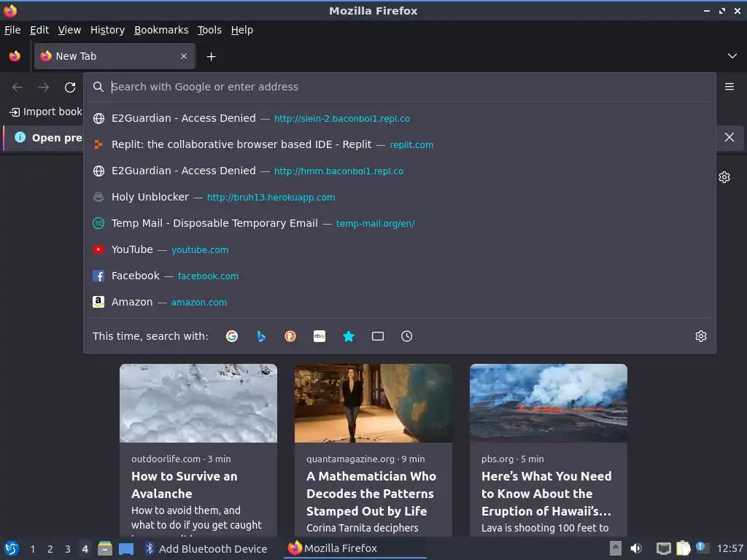Image resolution: width=747 pixels, height=560 pixels.
Task: Open Here's What You Need to Know headline
Action: [x=546, y=494]
